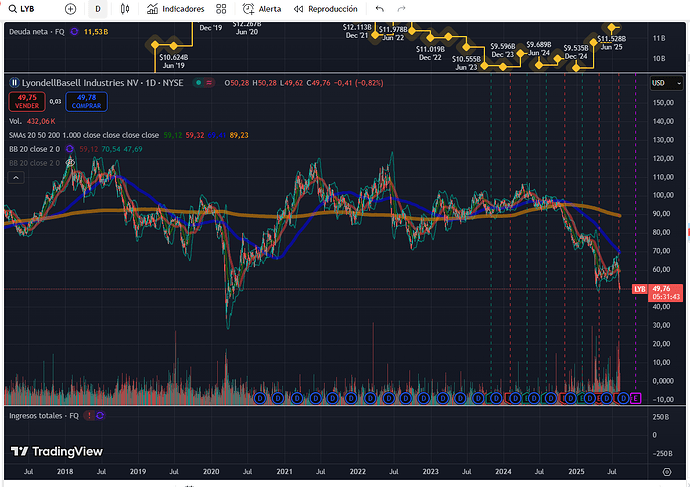Click the magenta E earnings marker
Image resolution: width=690 pixels, height=487 pixels.
click(635, 399)
